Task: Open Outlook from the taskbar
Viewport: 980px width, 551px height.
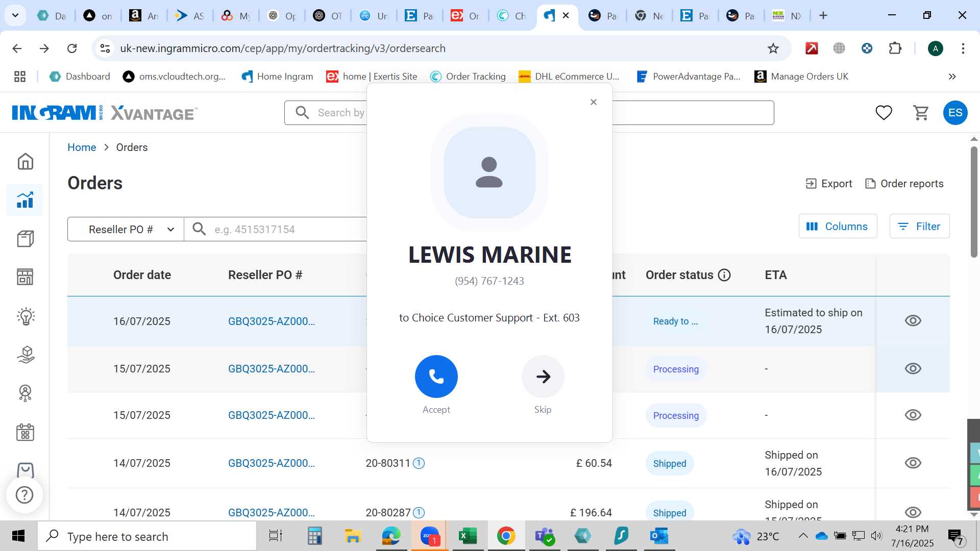Action: coord(659,536)
